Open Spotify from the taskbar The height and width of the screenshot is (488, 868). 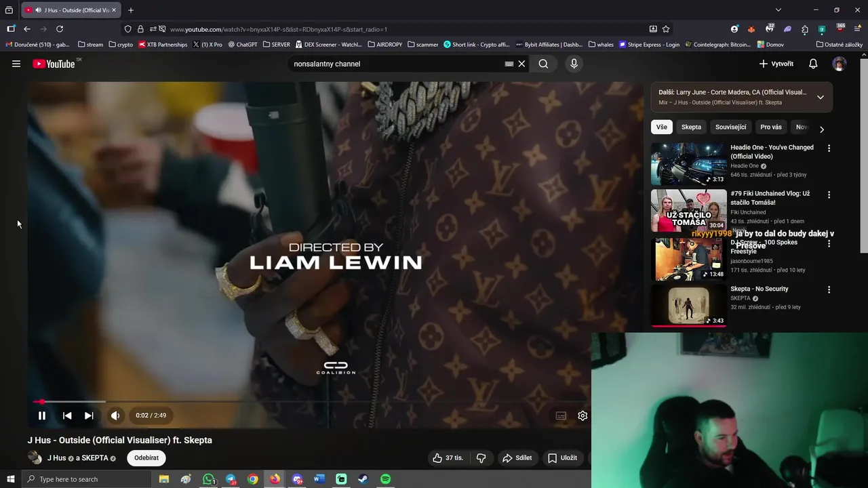click(385, 479)
